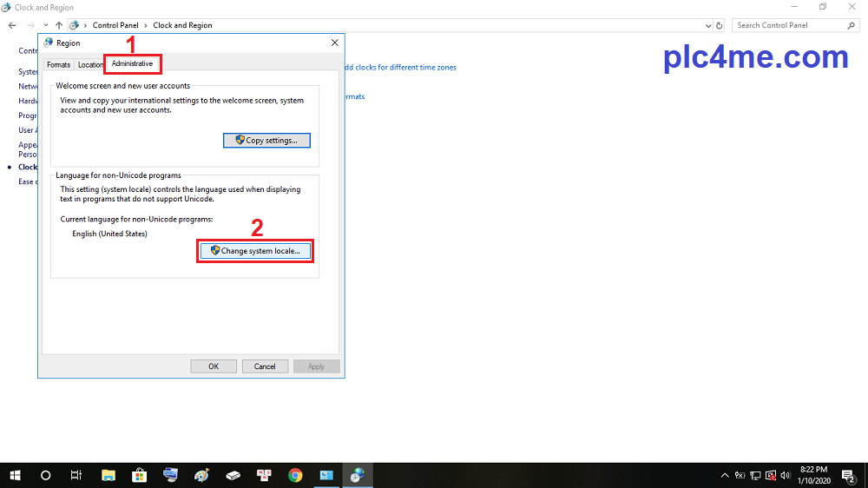Screen dimensions: 868x488
Task: Go back using the back arrow
Action: [12, 25]
